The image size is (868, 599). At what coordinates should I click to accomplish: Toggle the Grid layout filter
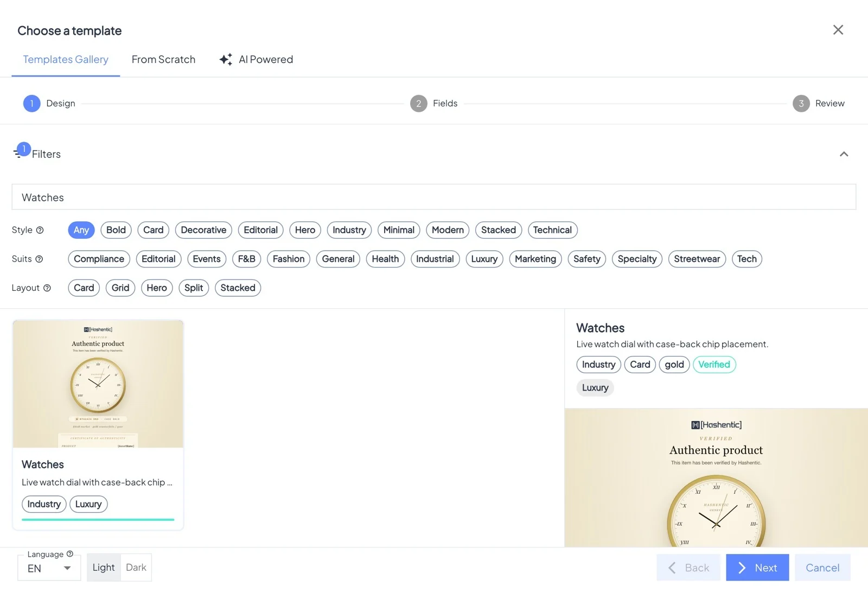tap(120, 288)
